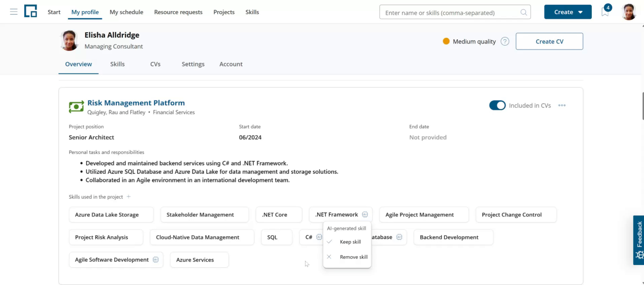This screenshot has width=644, height=285.
Task: Click AI icon on .NET Framework skill
Action: (x=365, y=214)
